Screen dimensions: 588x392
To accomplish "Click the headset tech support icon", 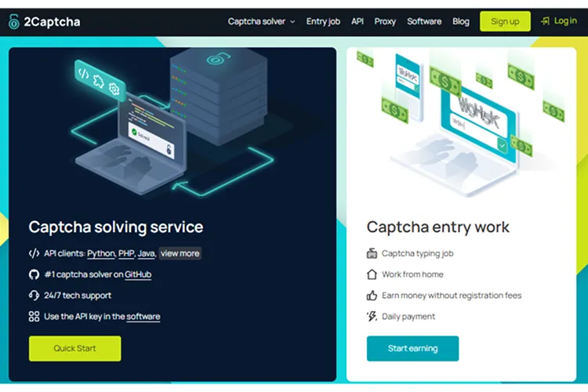I will click(x=34, y=296).
